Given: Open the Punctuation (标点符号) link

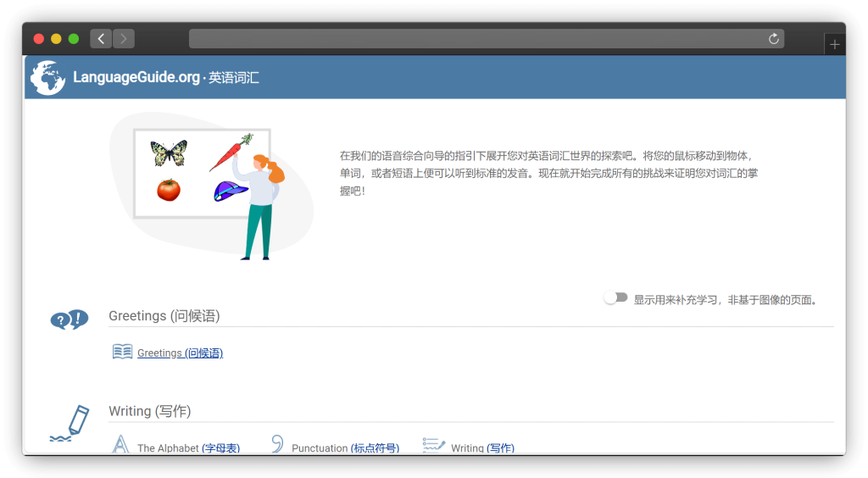Looking at the screenshot, I should [345, 448].
